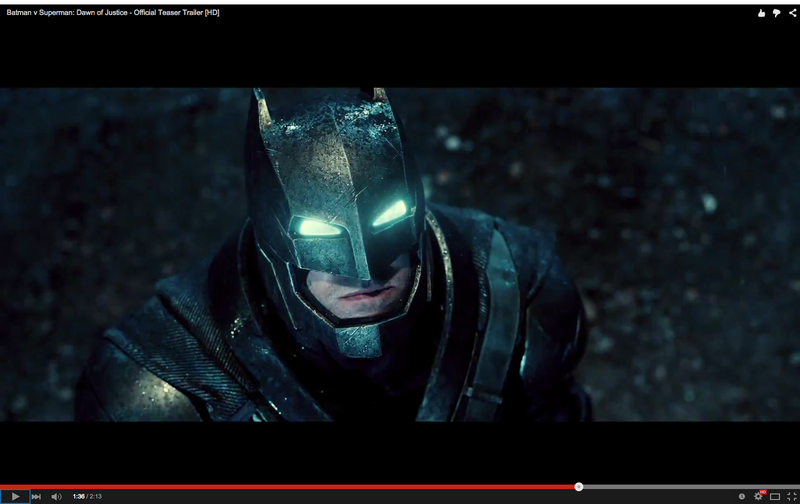The image size is (800, 504).
Task: Switch to theater mode view
Action: [x=775, y=496]
